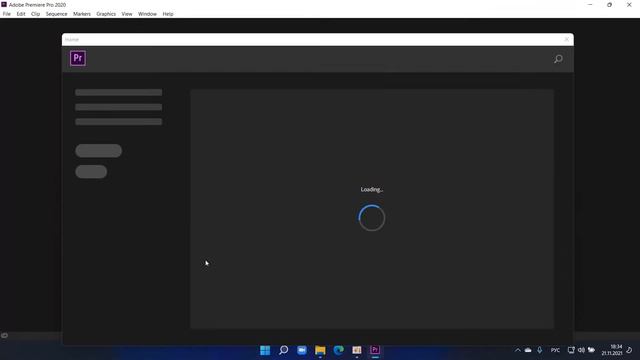Open Zoom from the taskbar

pyautogui.click(x=302, y=350)
